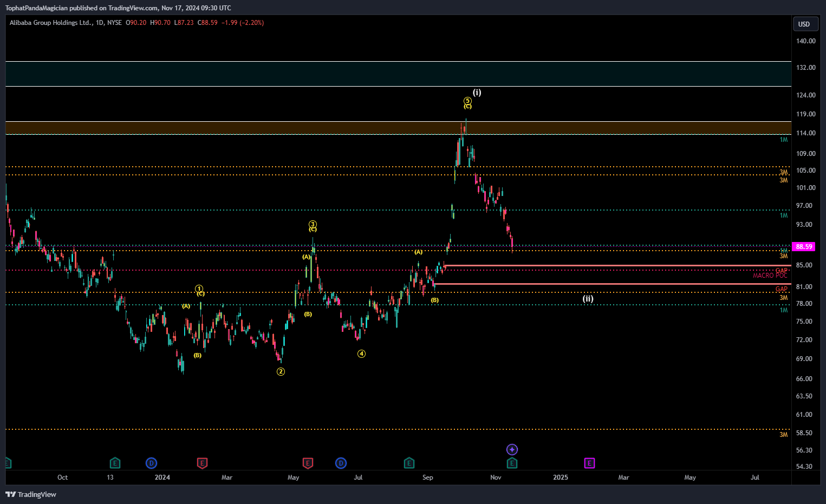The image size is (826, 504).
Task: Click the 2024 time axis label
Action: click(x=162, y=477)
